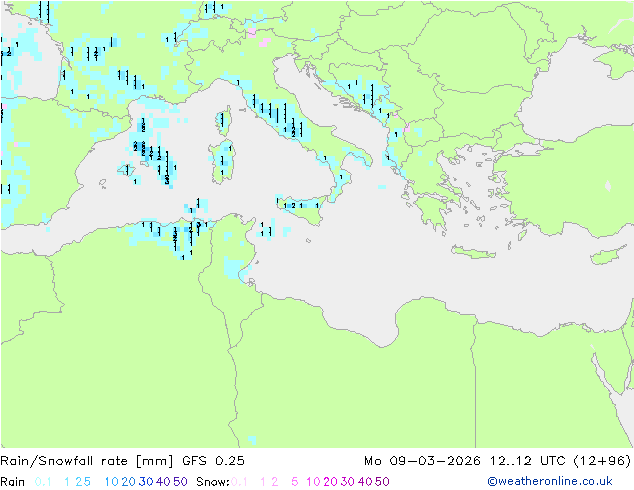Select the magenta snow legend value 10

pyautogui.click(x=313, y=482)
